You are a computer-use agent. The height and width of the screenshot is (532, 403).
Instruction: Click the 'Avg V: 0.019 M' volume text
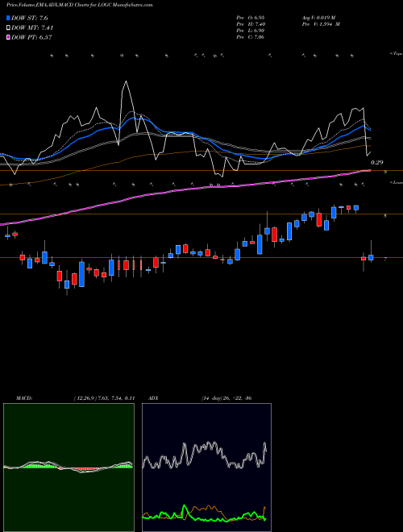coord(318,18)
